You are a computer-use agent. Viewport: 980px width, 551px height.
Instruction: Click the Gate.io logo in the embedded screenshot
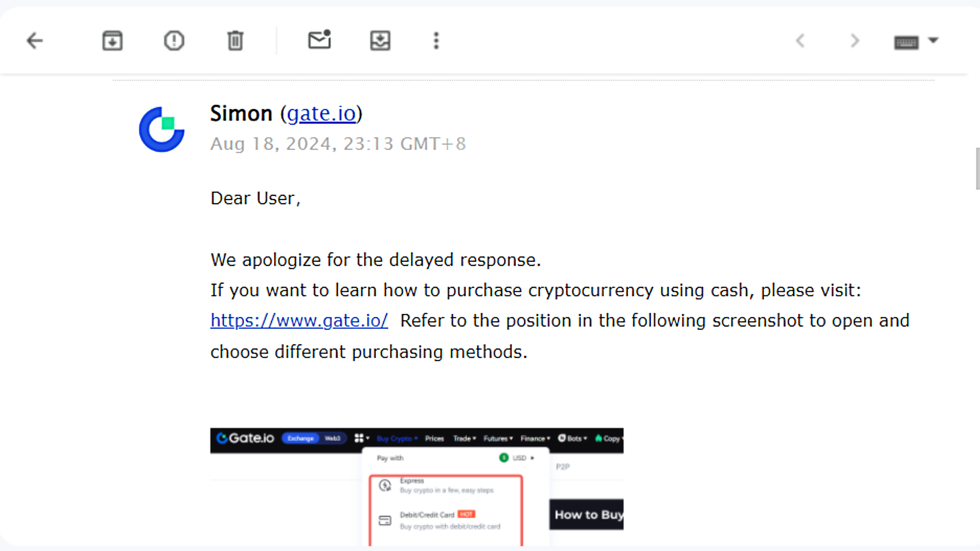245,438
